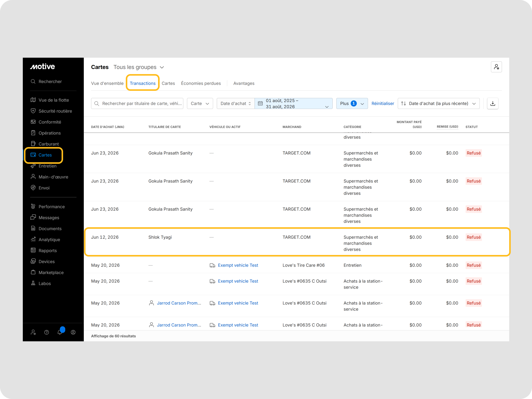Click the download export icon
The image size is (532, 399).
coord(492,103)
